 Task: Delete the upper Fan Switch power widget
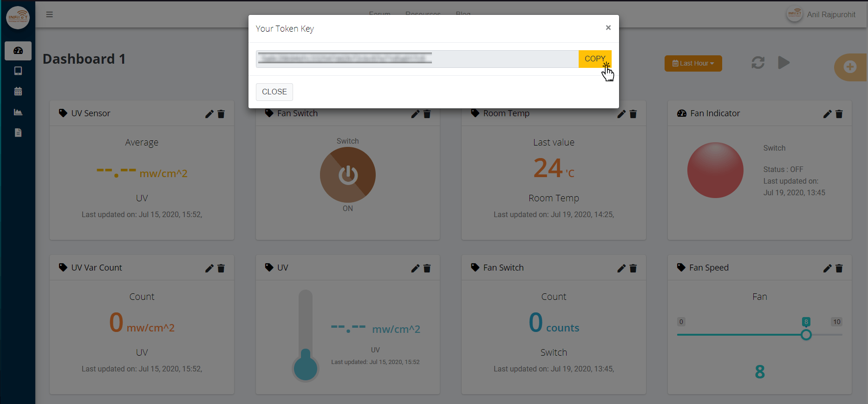tap(427, 114)
